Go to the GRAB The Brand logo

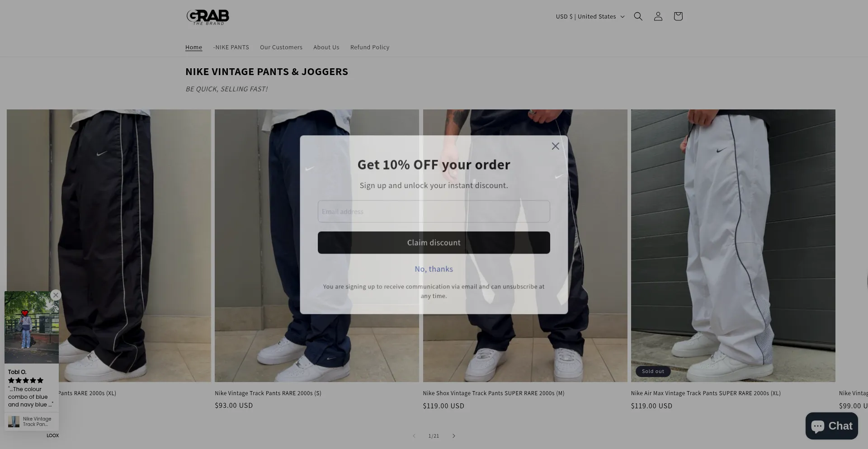[208, 17]
